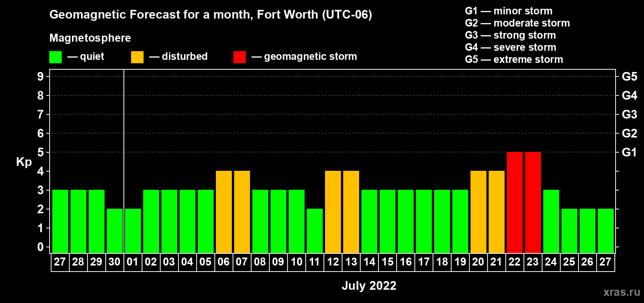Click the 'G4 — severe storm' legend text
This screenshot has height=303, width=644.
[511, 47]
